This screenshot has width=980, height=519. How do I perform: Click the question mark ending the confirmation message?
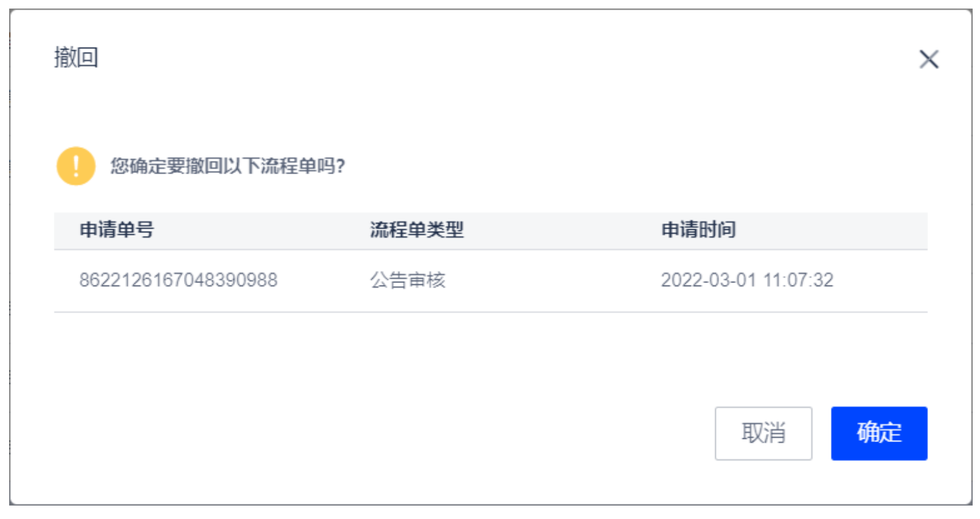(x=341, y=166)
